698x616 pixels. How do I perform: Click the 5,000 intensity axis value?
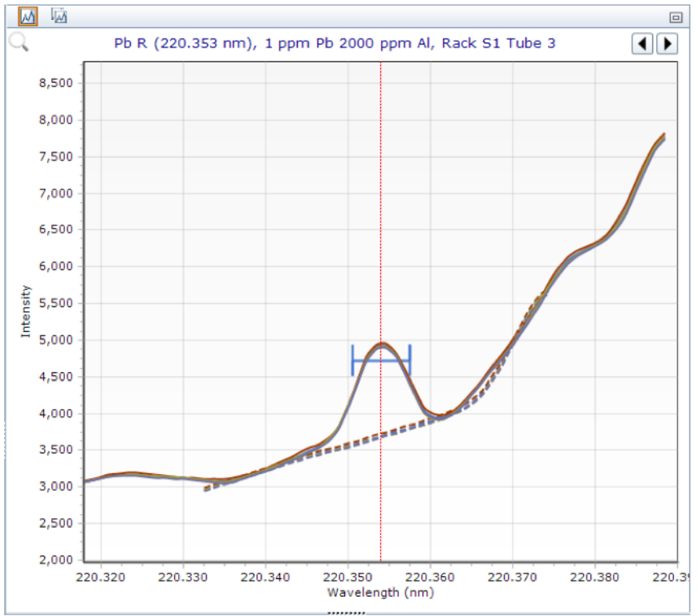coord(55,340)
